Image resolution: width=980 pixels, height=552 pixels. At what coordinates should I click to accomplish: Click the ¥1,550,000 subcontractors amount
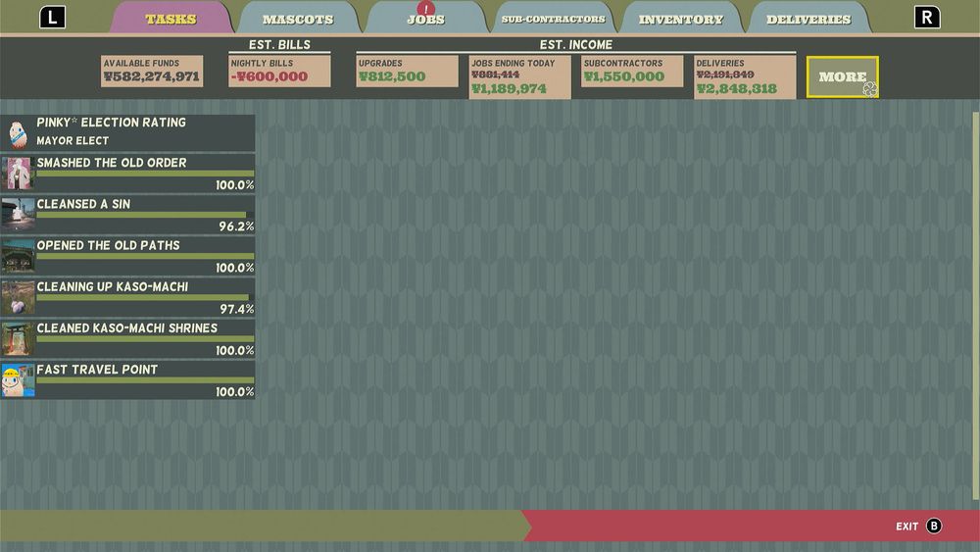tap(623, 76)
